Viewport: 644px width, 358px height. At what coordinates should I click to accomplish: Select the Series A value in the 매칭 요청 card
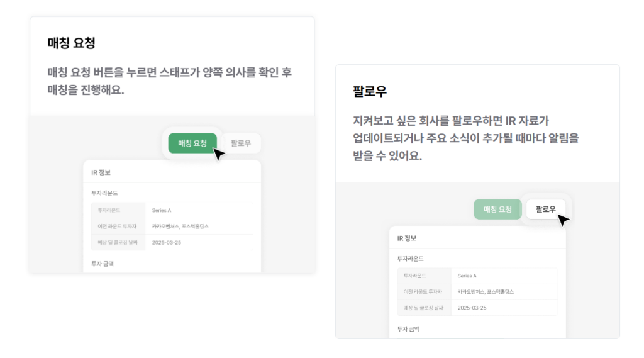point(162,210)
